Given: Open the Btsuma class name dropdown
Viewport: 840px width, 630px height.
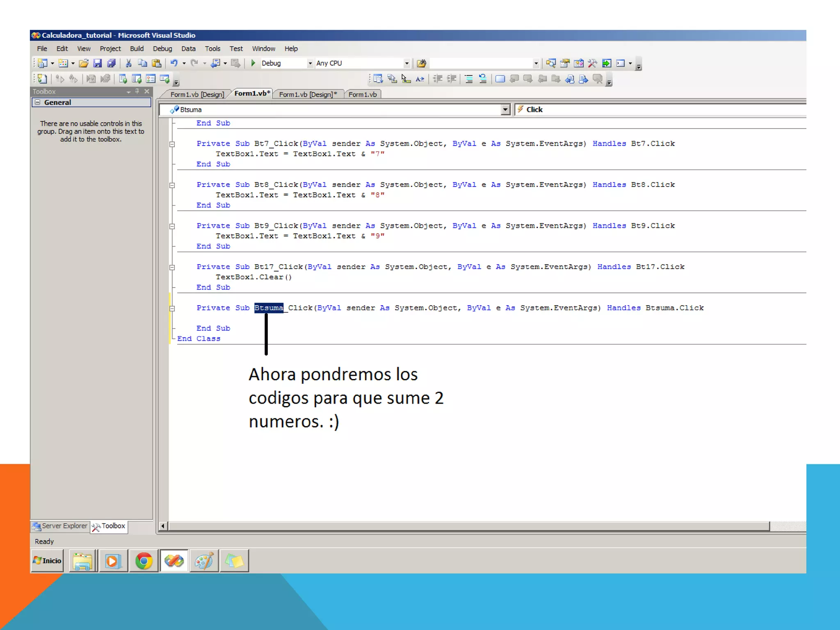Looking at the screenshot, I should point(505,110).
